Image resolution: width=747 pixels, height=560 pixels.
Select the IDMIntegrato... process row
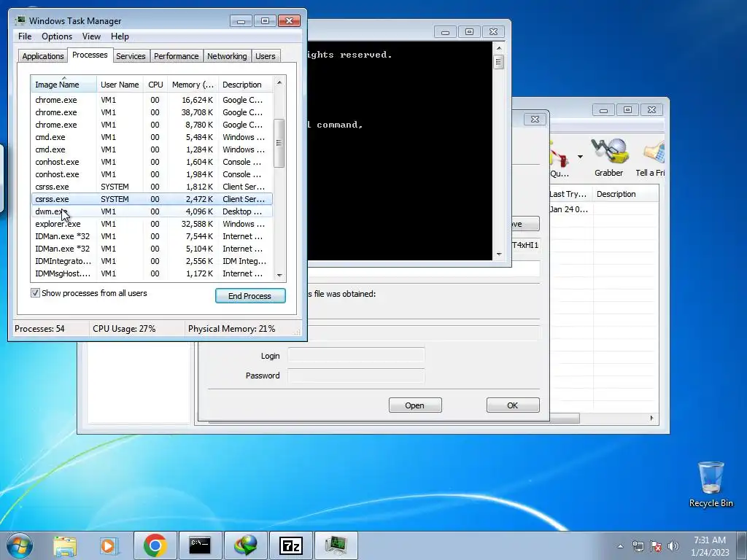pos(152,261)
